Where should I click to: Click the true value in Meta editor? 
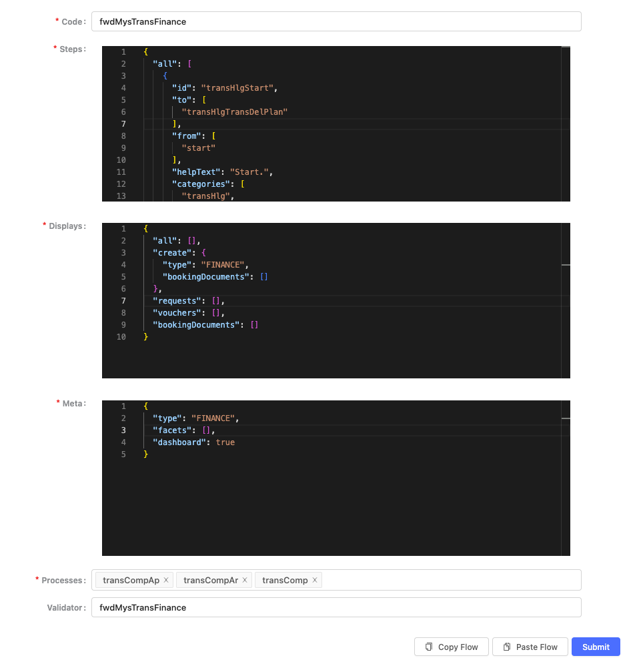click(225, 442)
